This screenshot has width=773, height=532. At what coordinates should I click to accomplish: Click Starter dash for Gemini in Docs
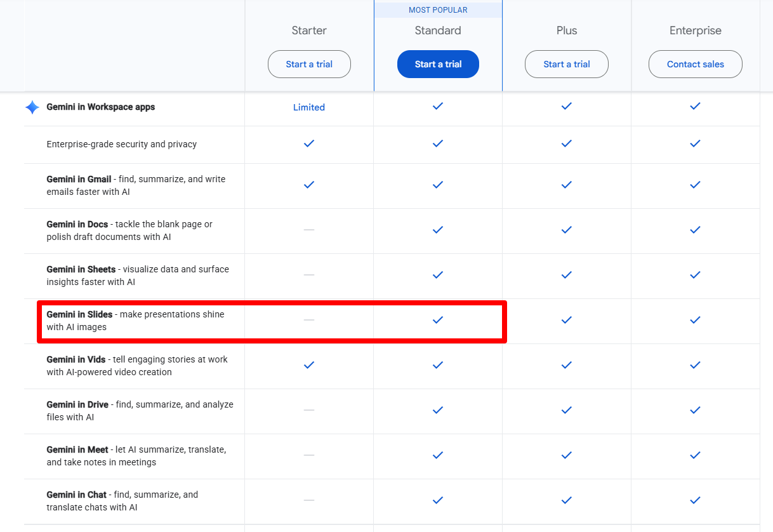click(309, 230)
